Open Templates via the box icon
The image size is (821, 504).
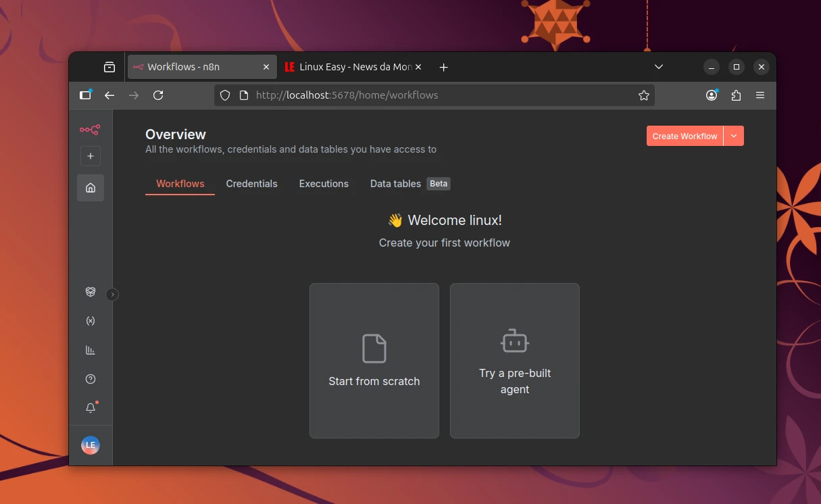tap(90, 291)
